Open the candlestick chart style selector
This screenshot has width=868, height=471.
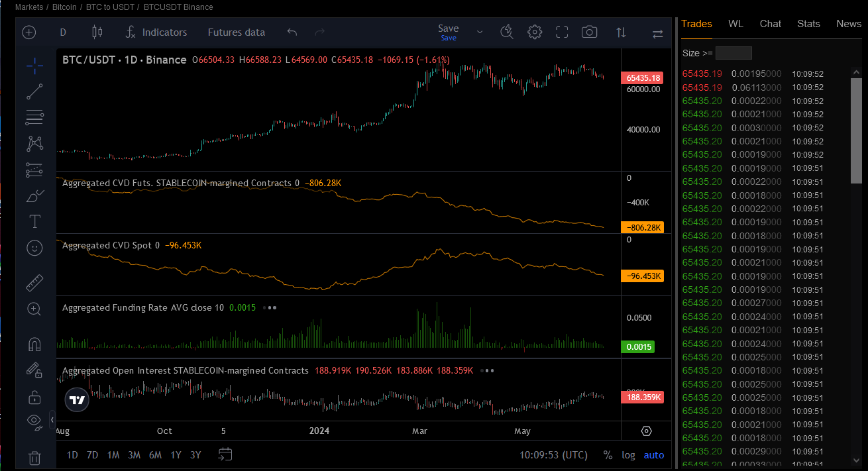97,32
